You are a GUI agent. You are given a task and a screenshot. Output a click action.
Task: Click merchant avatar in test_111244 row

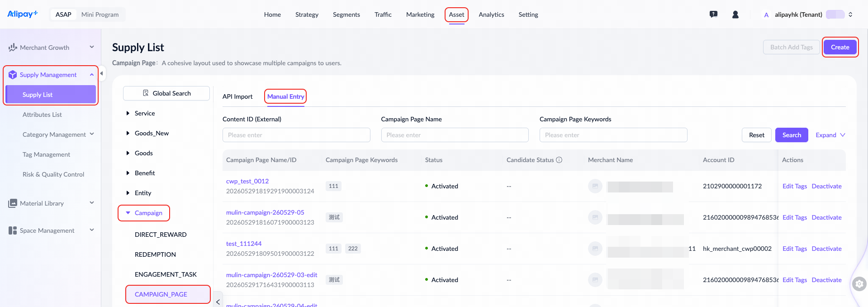pos(595,249)
